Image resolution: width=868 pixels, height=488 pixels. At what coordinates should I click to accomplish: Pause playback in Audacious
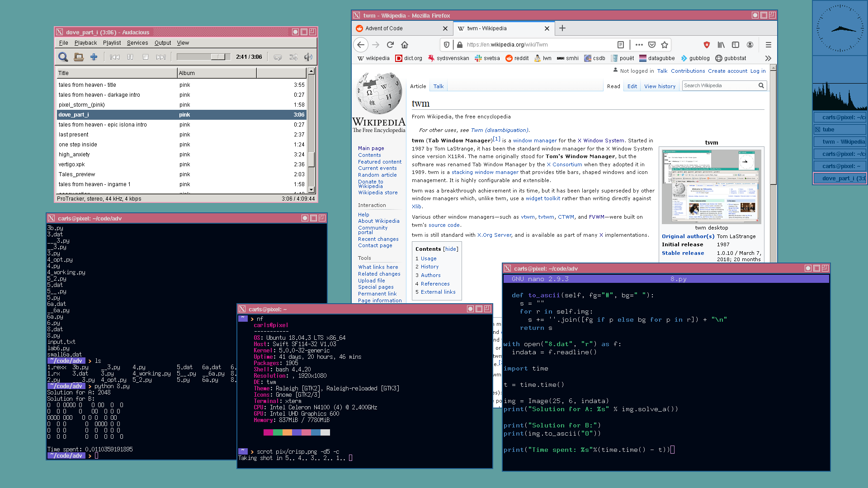tap(130, 57)
